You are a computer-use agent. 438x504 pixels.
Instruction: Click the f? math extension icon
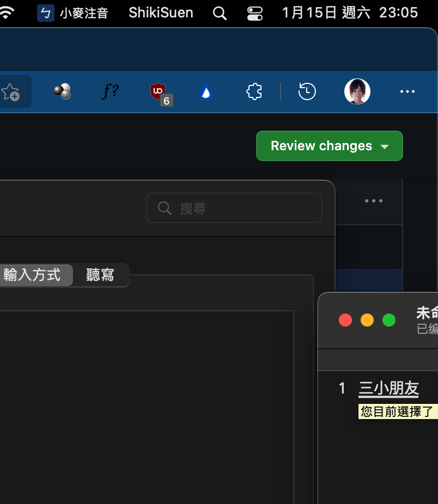109,91
